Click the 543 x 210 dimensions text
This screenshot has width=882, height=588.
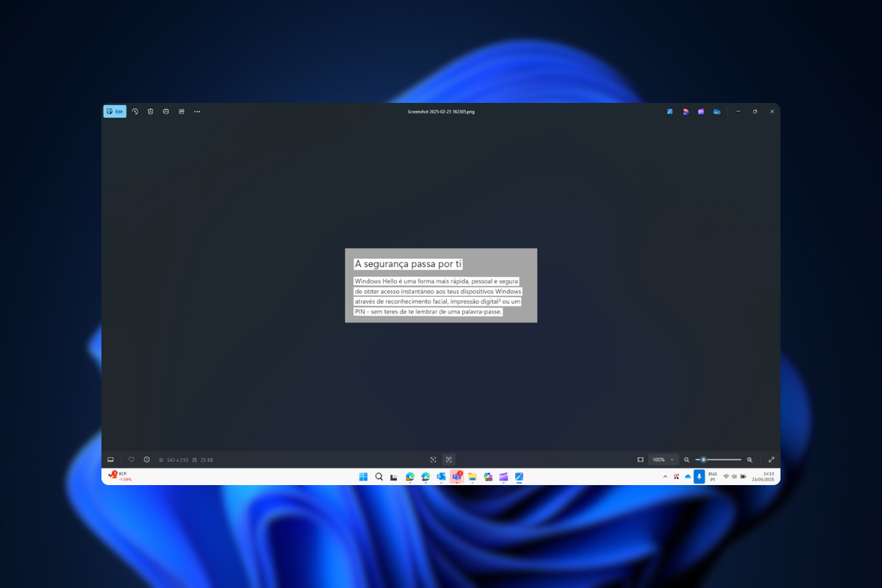[177, 460]
